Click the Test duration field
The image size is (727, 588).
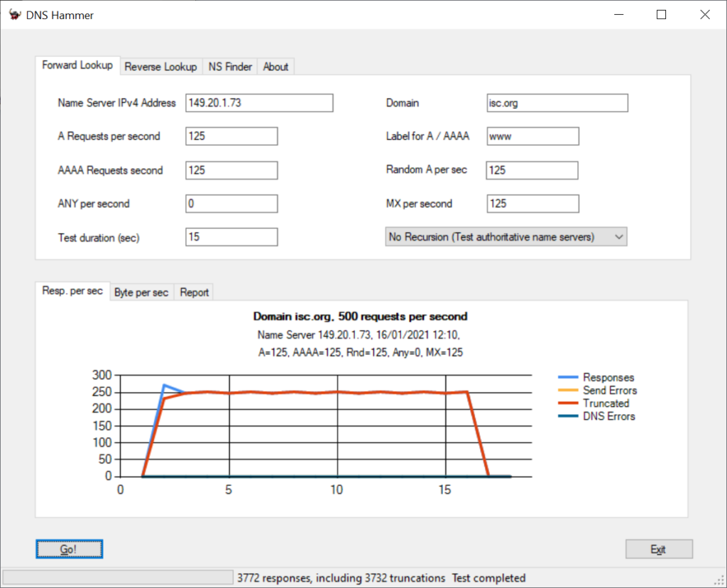231,236
